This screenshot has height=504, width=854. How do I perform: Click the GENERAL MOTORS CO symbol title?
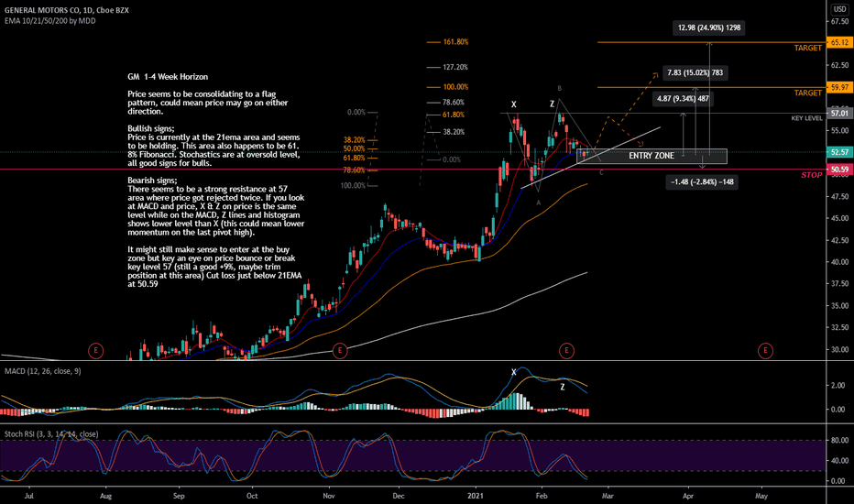[67, 10]
